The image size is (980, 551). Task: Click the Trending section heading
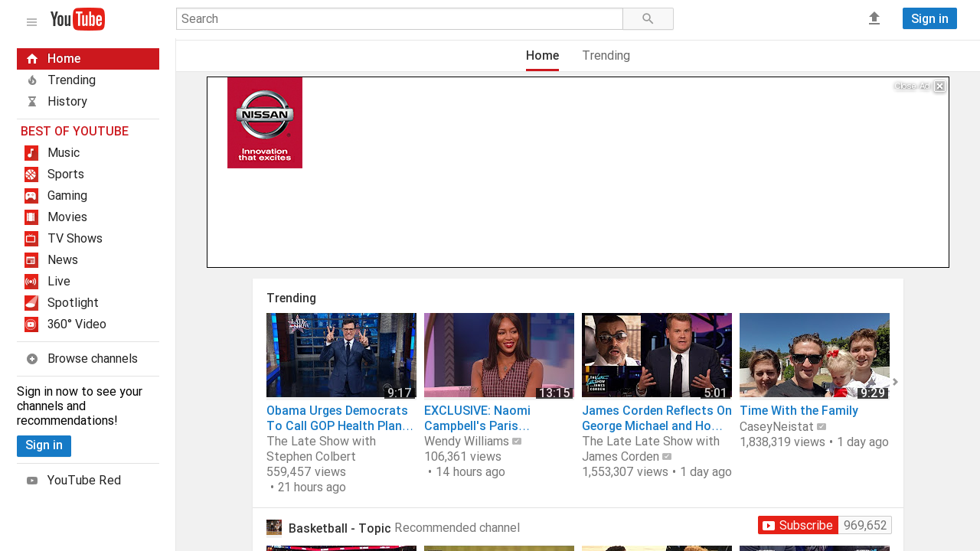pos(291,298)
